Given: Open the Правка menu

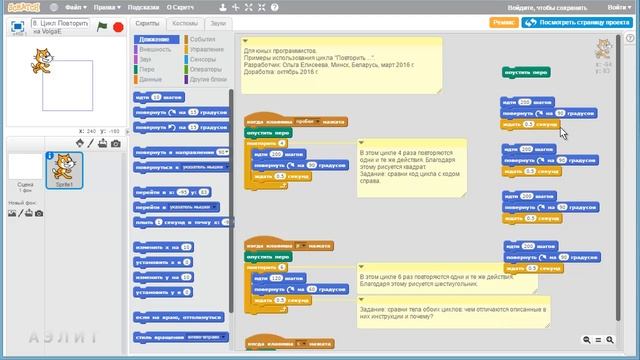Looking at the screenshot, I should tap(107, 7).
